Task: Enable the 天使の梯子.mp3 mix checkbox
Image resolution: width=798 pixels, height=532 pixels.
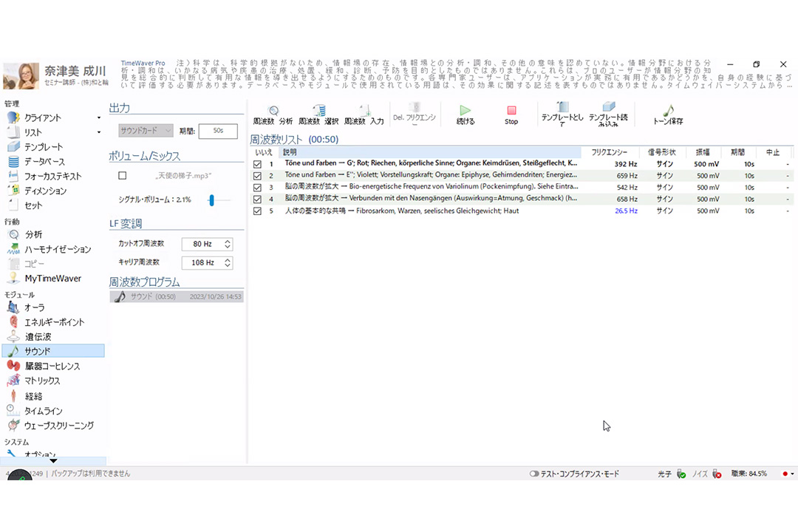Action: (123, 176)
